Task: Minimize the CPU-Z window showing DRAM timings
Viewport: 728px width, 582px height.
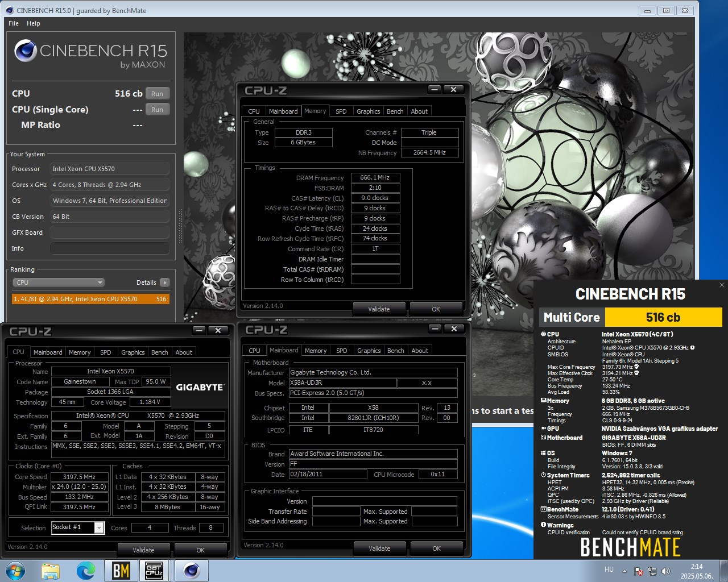Action: tap(435, 90)
